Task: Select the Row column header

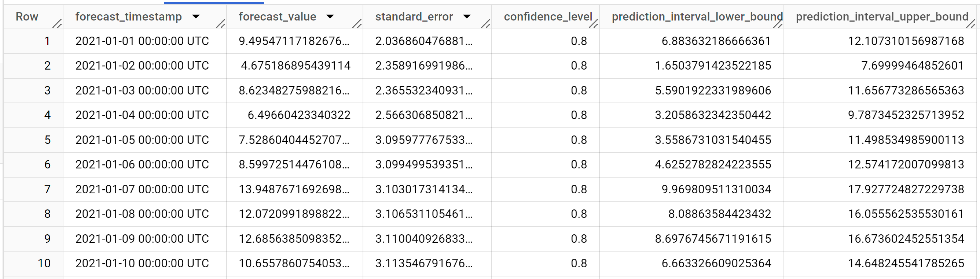Action: coord(26,17)
